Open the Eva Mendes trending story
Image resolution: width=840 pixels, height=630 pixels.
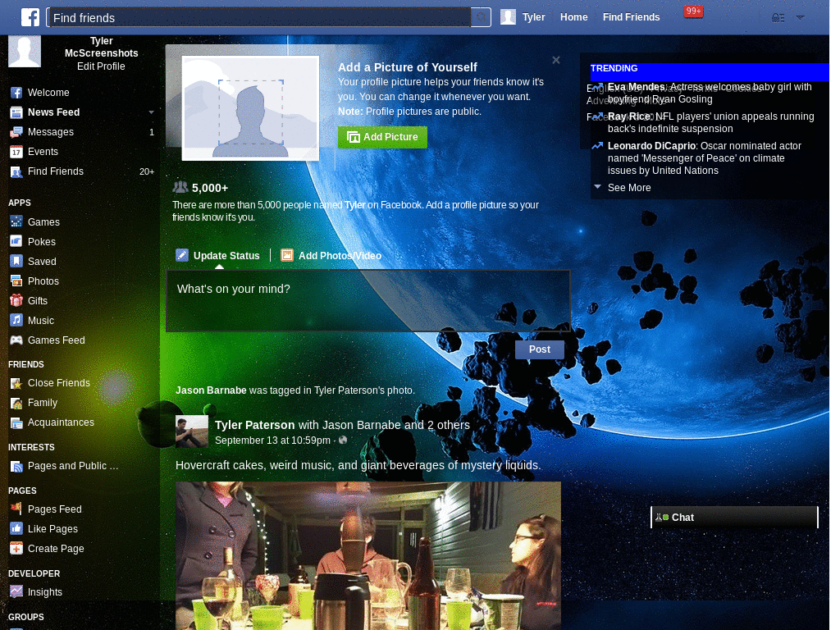click(710, 93)
